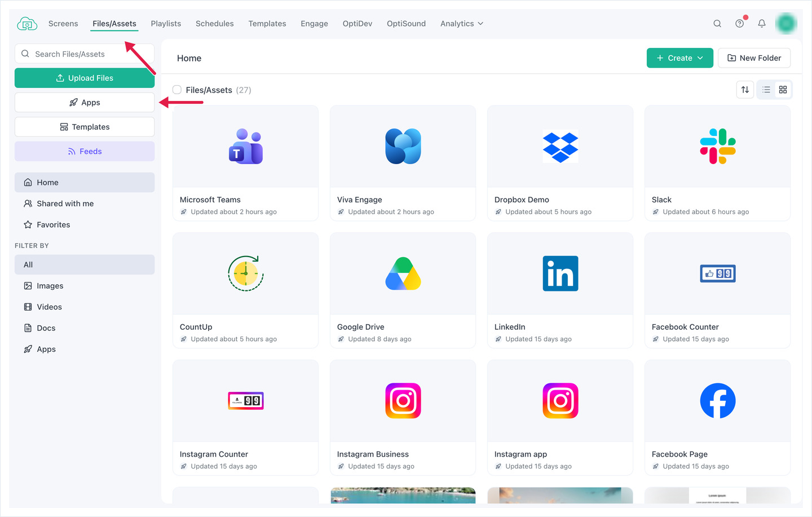Filter by Apps in Filter By list

[x=85, y=349]
